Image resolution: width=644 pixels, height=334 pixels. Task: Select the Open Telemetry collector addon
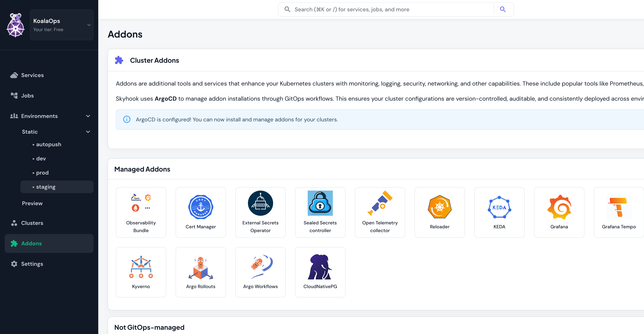point(380,212)
